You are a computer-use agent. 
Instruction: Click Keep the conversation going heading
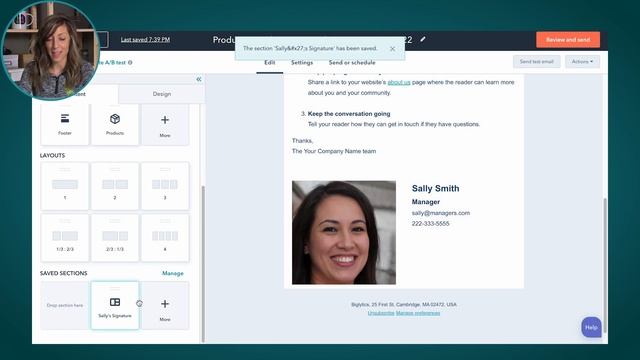[x=349, y=113]
